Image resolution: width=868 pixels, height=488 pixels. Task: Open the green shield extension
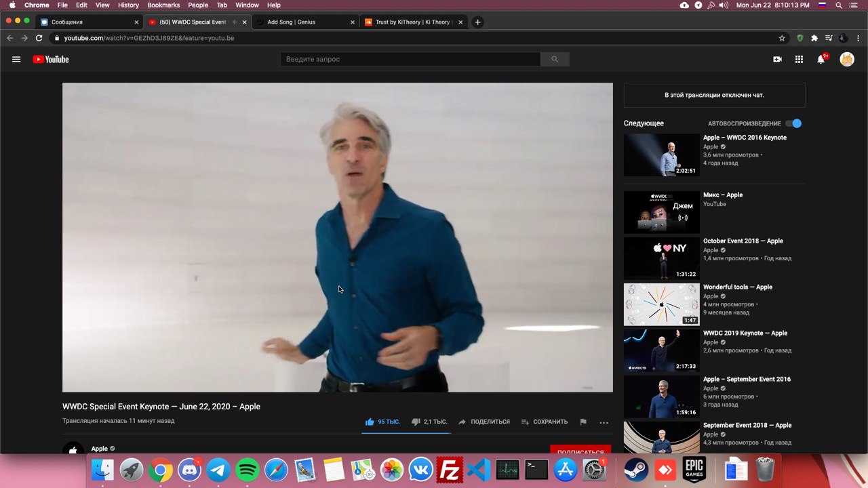point(800,38)
